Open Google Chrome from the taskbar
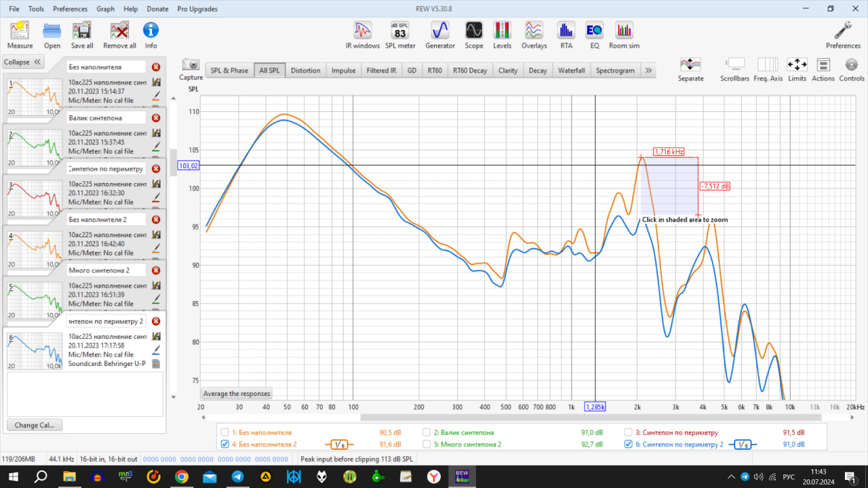The width and height of the screenshot is (868, 488). pyautogui.click(x=181, y=476)
